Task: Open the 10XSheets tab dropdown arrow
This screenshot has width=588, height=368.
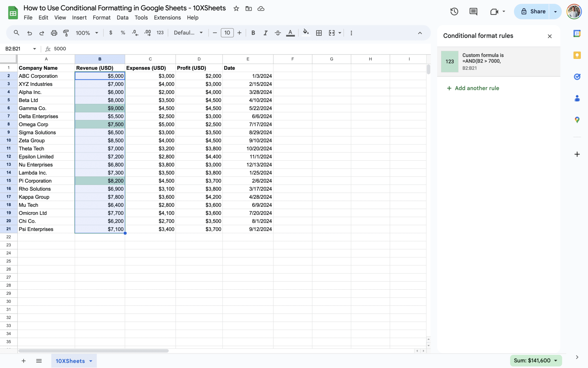Action: pyautogui.click(x=91, y=361)
